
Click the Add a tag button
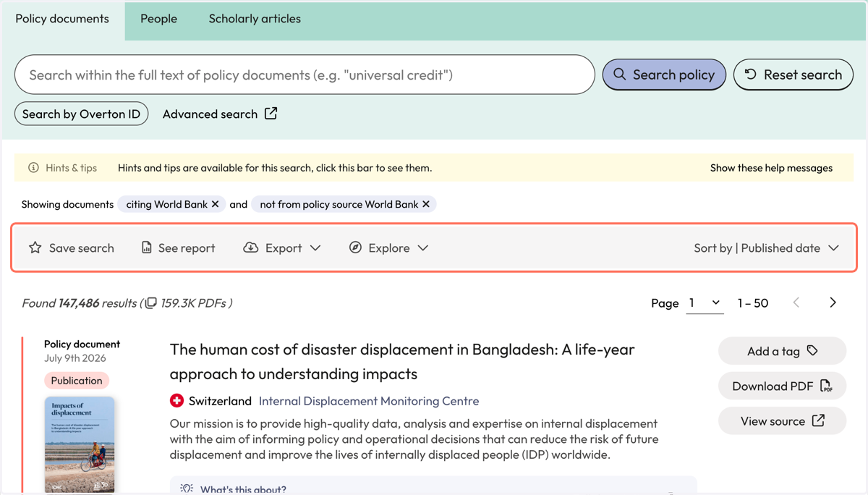[782, 351]
